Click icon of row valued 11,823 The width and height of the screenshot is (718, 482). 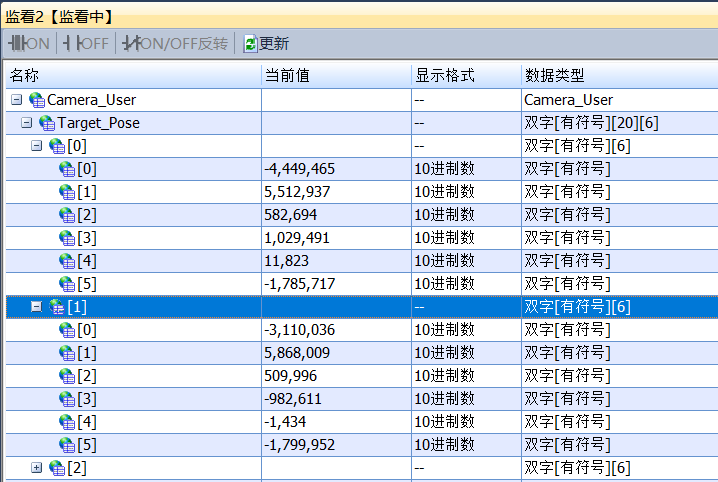coord(67,261)
